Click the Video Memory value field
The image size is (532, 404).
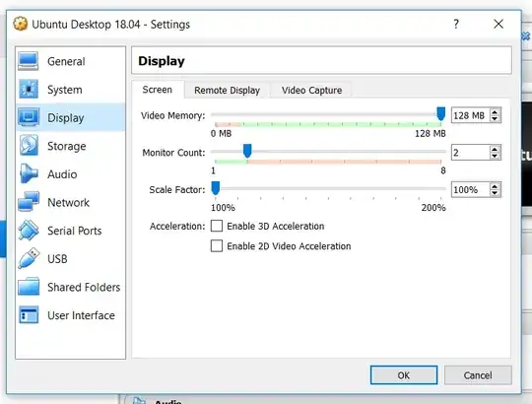point(471,115)
